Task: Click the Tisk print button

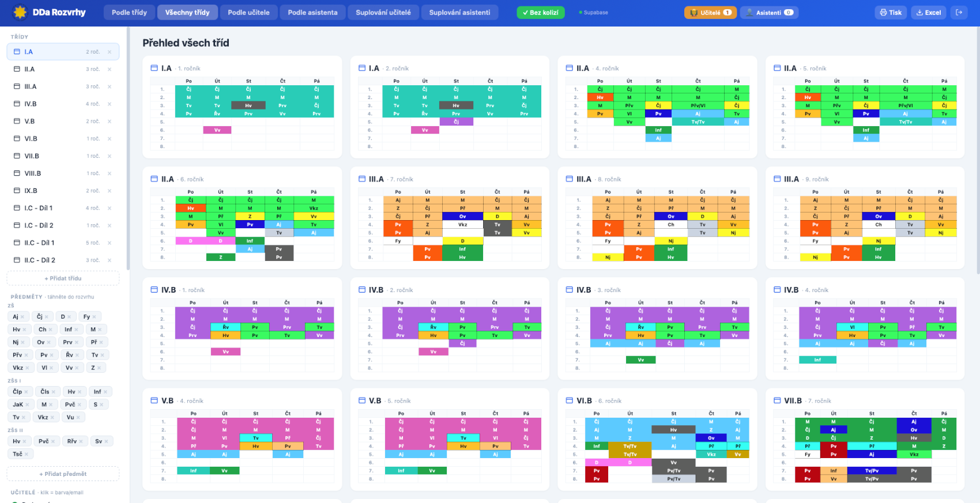Action: pos(891,12)
